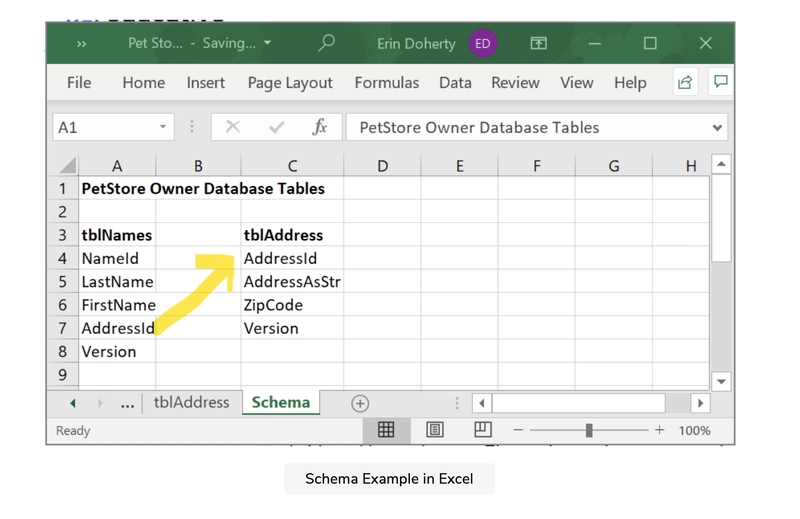Viewport: 800px width, 519px height.
Task: Select row 1 header
Action: click(62, 188)
